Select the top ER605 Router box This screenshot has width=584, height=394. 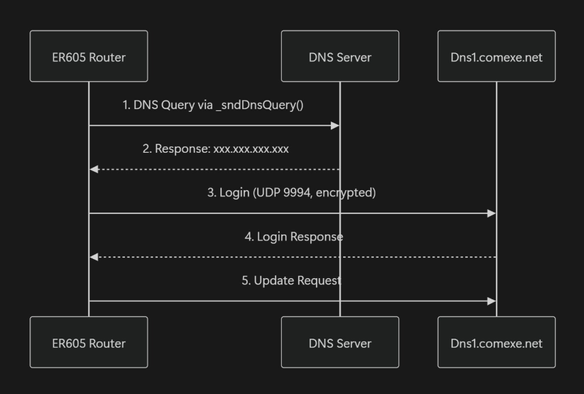89,56
